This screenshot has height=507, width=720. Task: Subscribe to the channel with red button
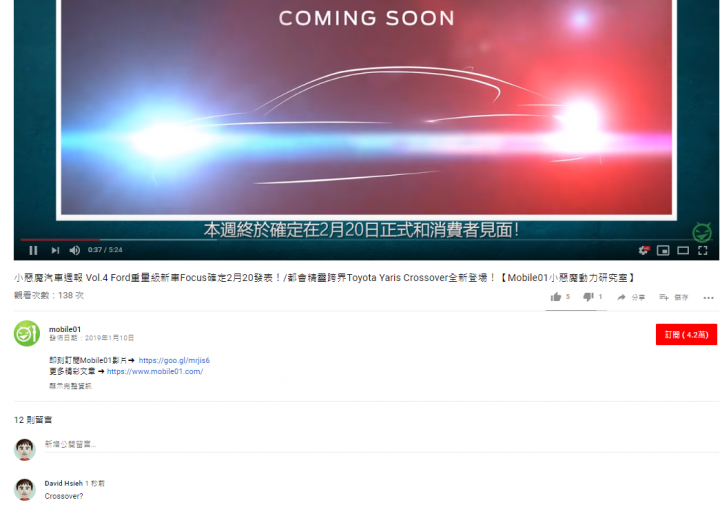click(x=686, y=334)
